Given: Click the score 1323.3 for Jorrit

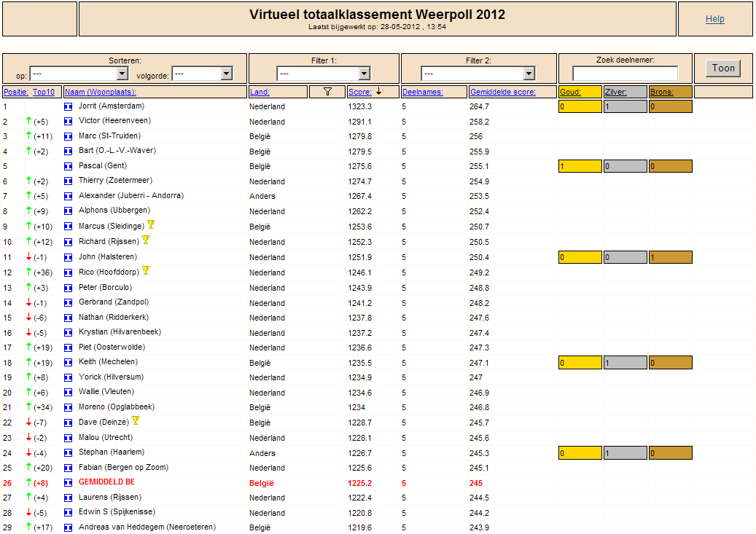Looking at the screenshot, I should click(359, 106).
